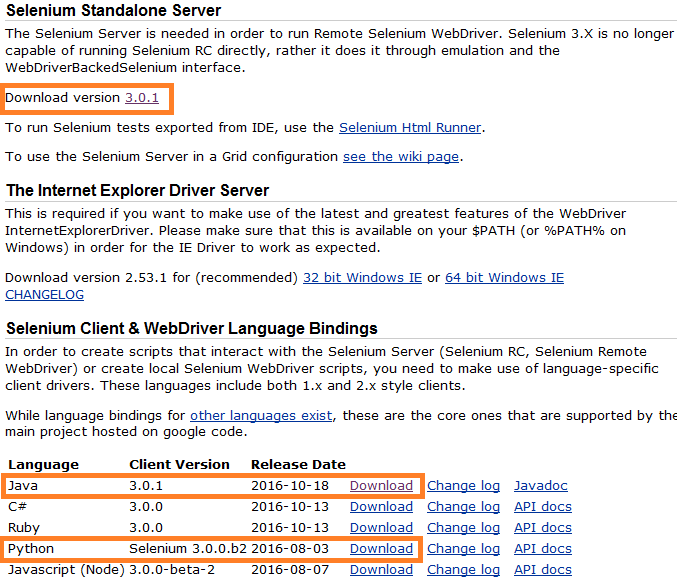Screen dimensions: 677x582
Task: Click the '3.0.0-beta-2' version cell
Action: tap(172, 570)
